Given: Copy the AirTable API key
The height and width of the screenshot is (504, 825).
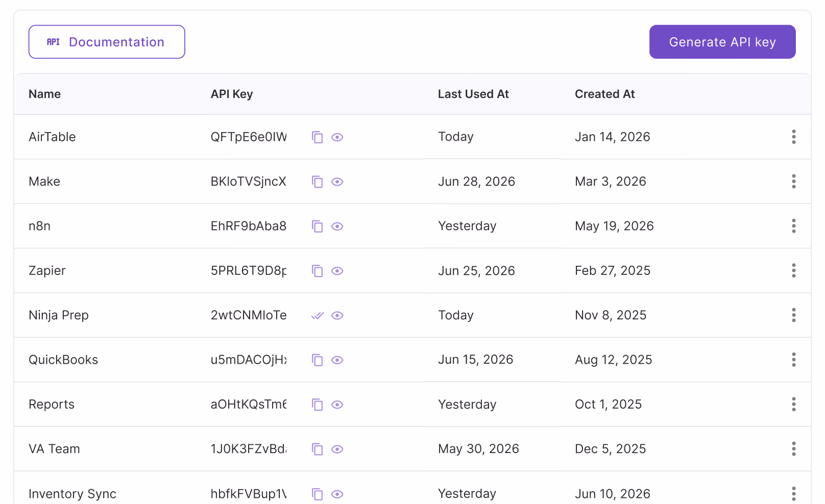Looking at the screenshot, I should [x=317, y=137].
